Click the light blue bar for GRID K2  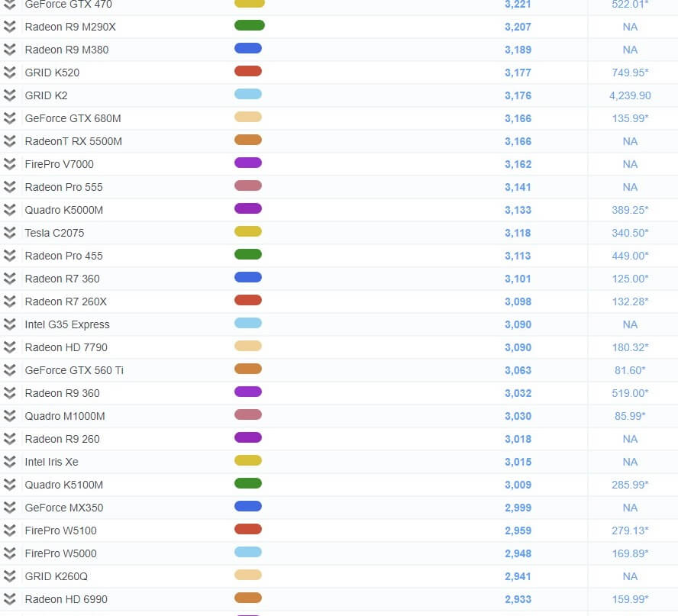[248, 94]
